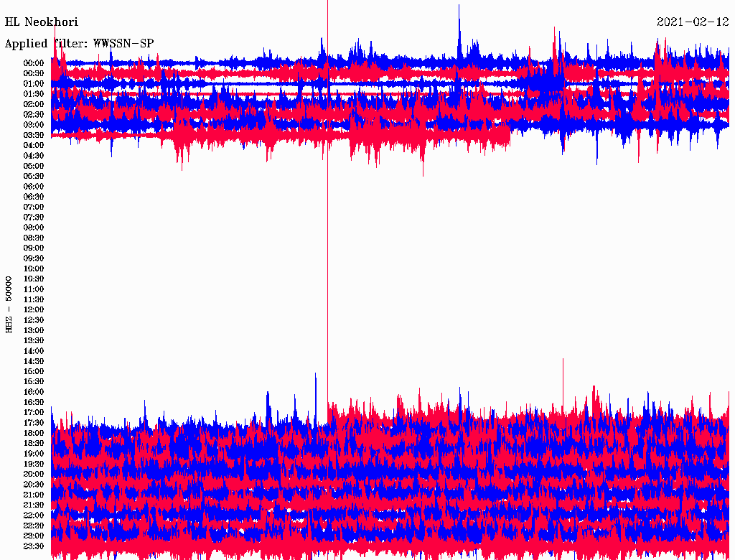Click the date label '2021-02-12'
This screenshot has width=735, height=560.
tap(693, 22)
